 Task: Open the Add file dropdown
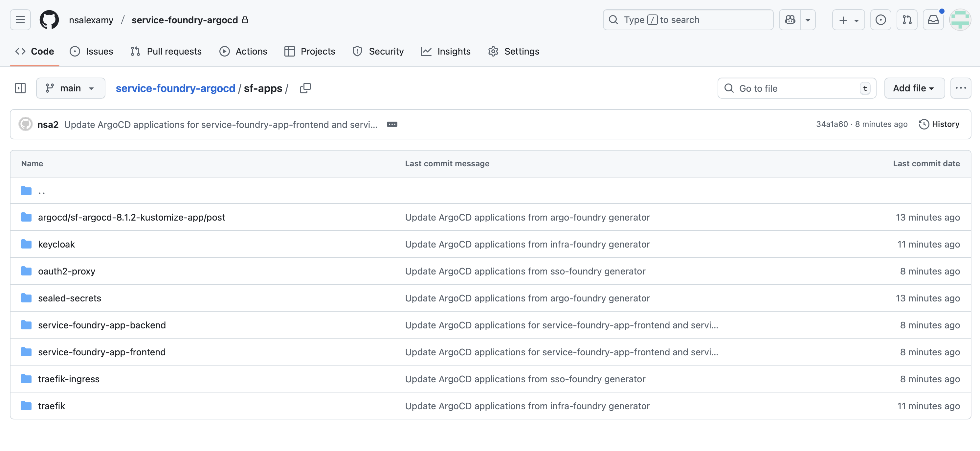914,88
